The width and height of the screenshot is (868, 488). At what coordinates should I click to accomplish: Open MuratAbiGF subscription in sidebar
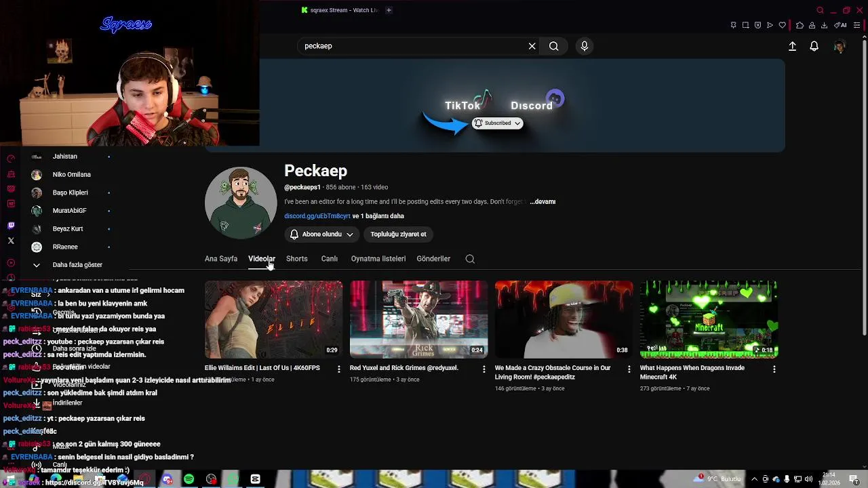[x=71, y=211]
